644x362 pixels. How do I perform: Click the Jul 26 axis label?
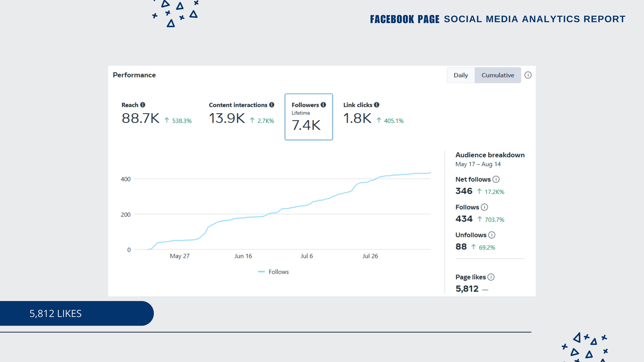370,256
